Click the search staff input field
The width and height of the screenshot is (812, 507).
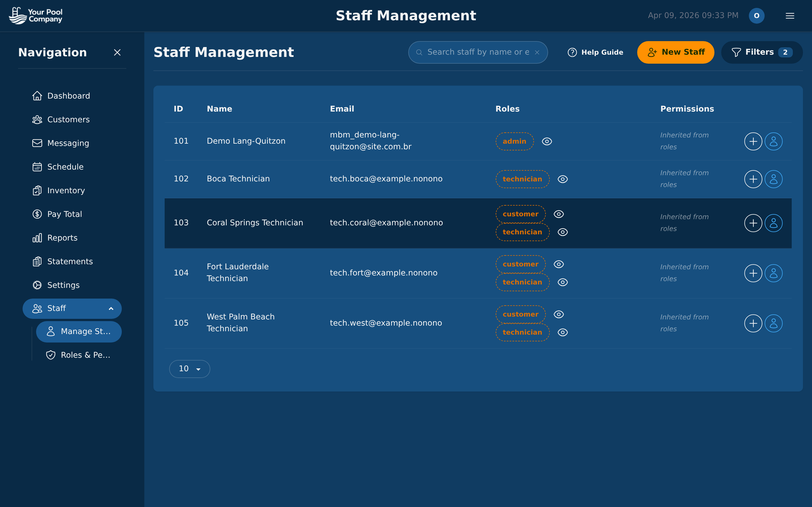[x=473, y=52]
